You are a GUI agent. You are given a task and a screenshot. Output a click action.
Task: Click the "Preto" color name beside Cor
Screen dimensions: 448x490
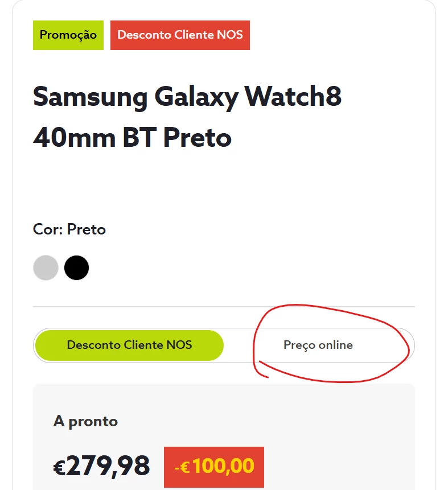tap(87, 229)
